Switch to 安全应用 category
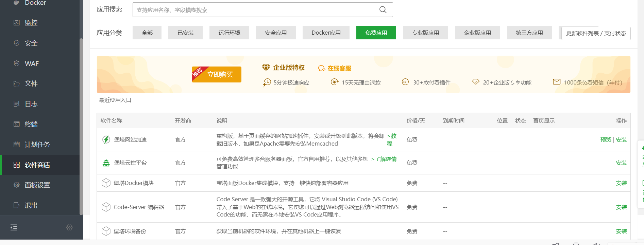The image size is (644, 245). point(276,33)
